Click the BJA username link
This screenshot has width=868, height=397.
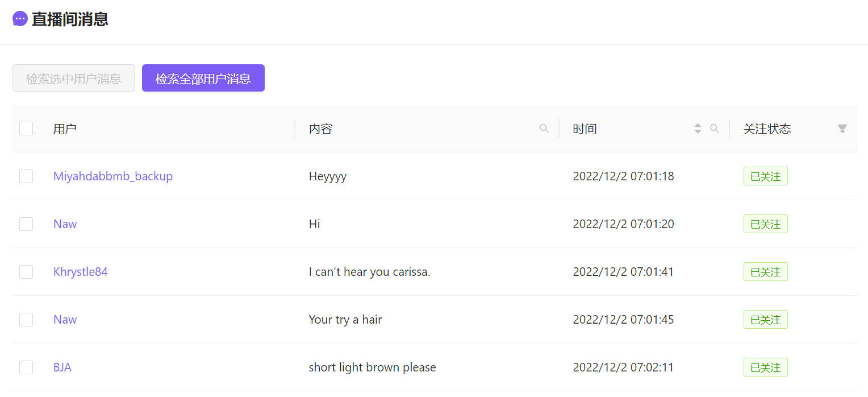coord(62,367)
